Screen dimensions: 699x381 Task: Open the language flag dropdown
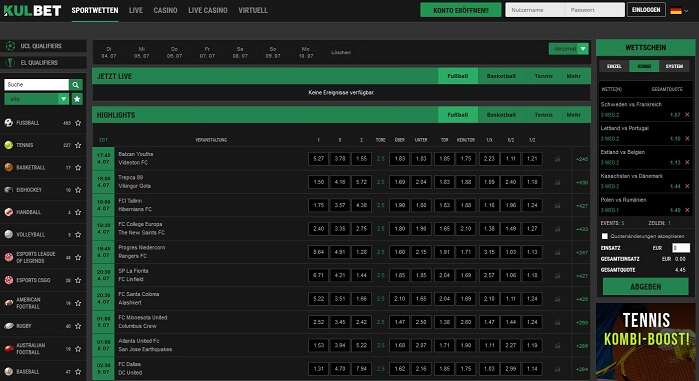coord(679,11)
